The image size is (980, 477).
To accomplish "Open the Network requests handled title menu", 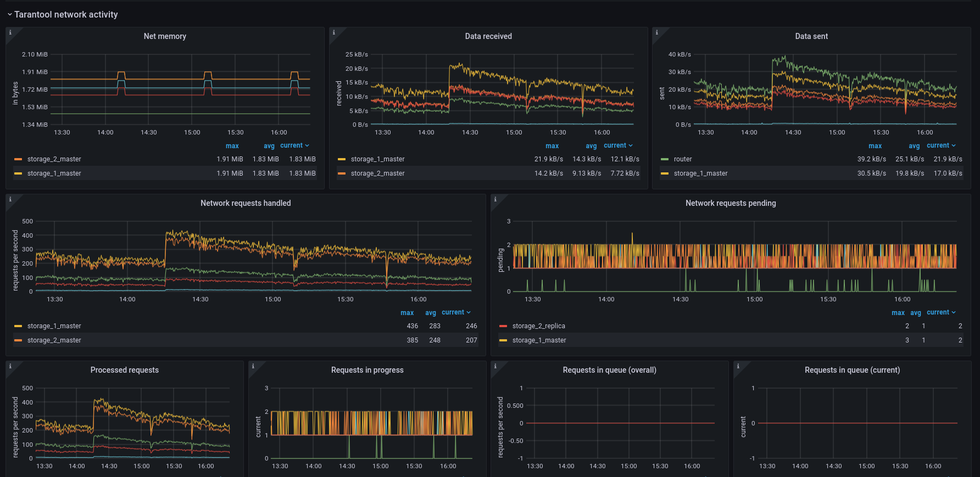I will coord(246,203).
